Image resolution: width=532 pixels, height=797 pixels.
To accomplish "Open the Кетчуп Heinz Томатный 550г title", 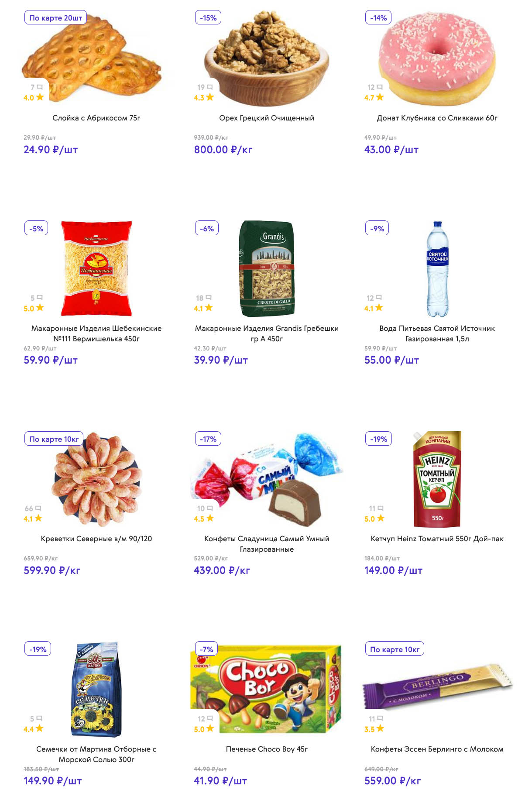I will (437, 539).
